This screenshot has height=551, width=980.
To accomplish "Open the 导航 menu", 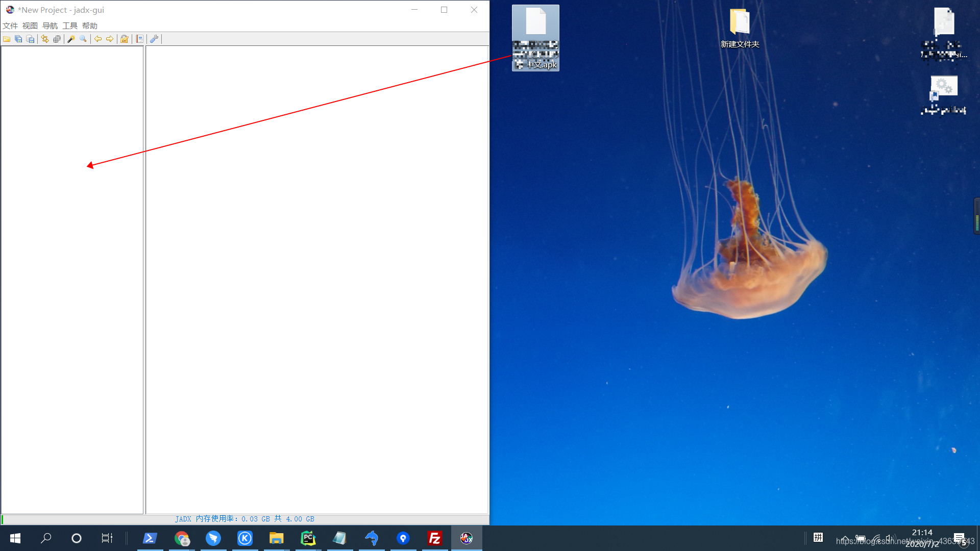I will click(x=50, y=26).
